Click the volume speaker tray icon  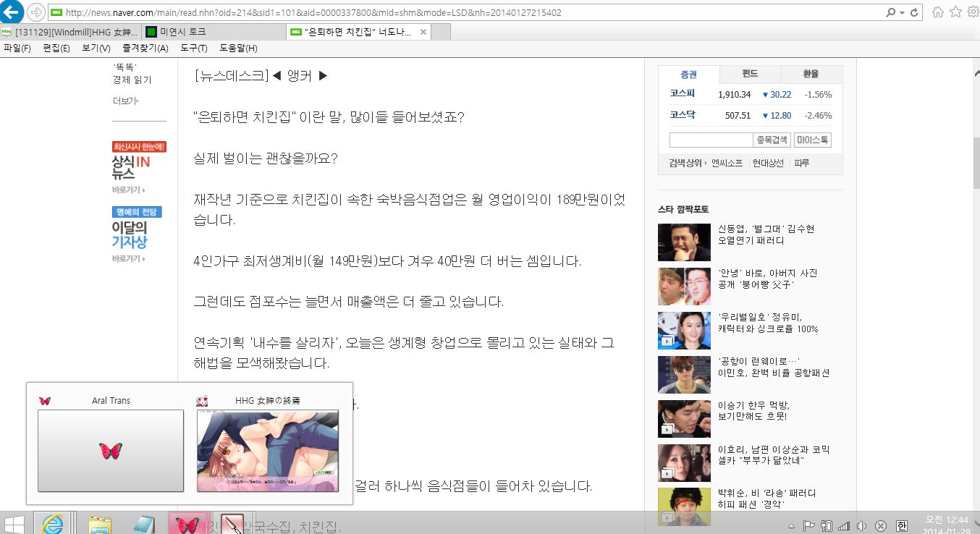(861, 526)
